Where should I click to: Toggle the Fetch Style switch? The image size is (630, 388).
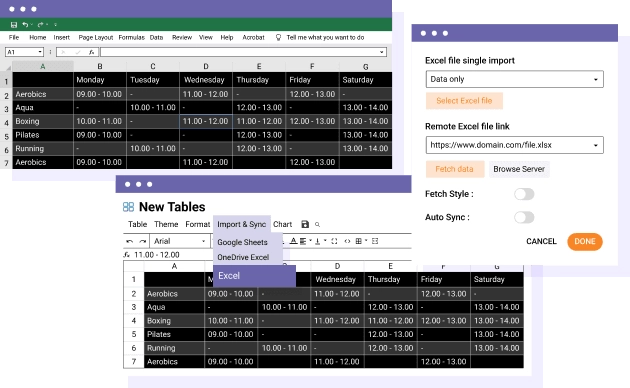pyautogui.click(x=524, y=194)
